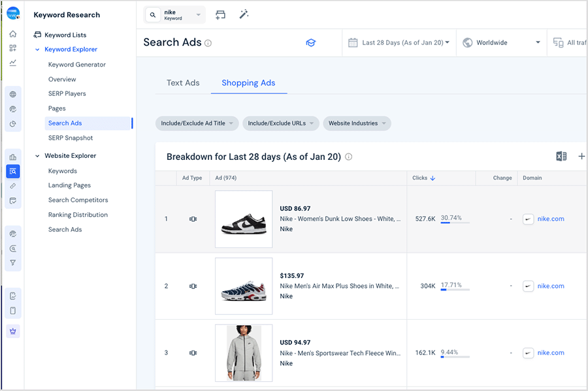The width and height of the screenshot is (588, 391).
Task: Open Search Ads under Website Explorer
Action: (65, 230)
